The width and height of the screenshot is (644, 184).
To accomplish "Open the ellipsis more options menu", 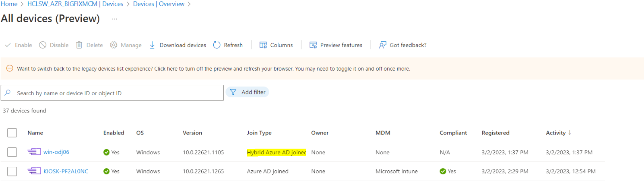I will (x=114, y=19).
